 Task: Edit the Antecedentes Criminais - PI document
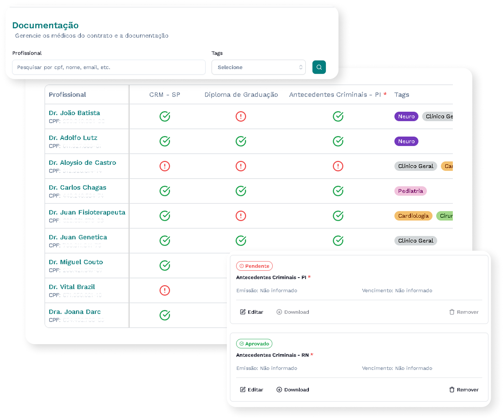coord(251,312)
